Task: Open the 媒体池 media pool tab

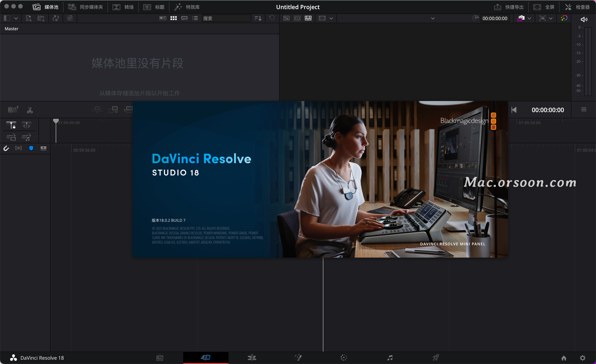Action: (x=46, y=7)
